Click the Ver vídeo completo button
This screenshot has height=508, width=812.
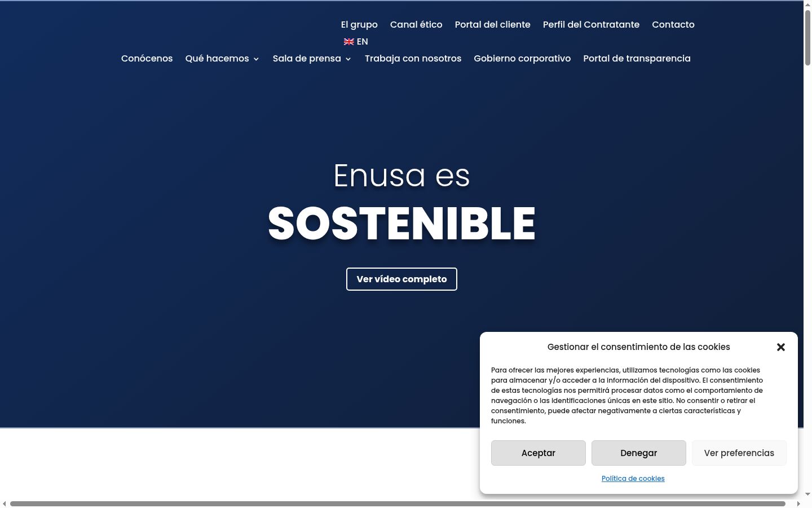click(401, 279)
